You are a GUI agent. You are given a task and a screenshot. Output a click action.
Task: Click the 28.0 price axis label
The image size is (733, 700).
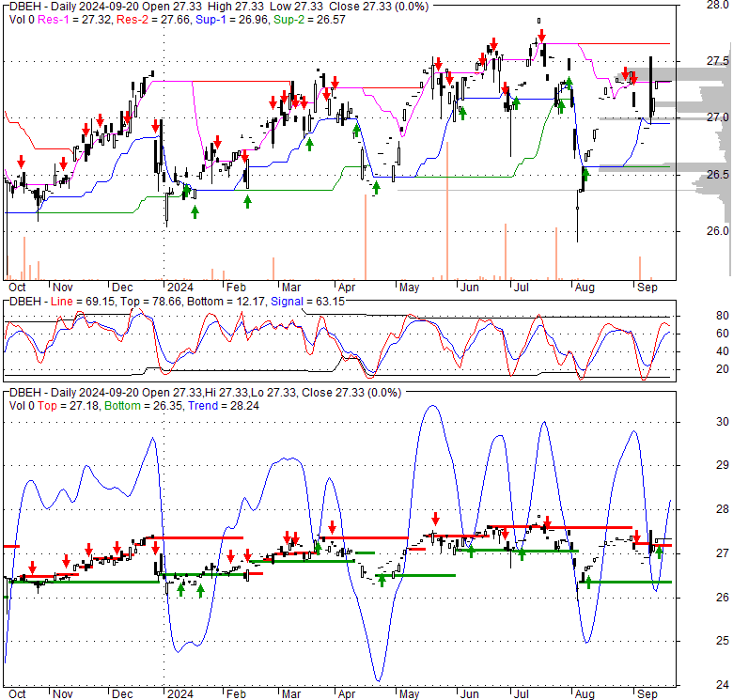click(718, 5)
